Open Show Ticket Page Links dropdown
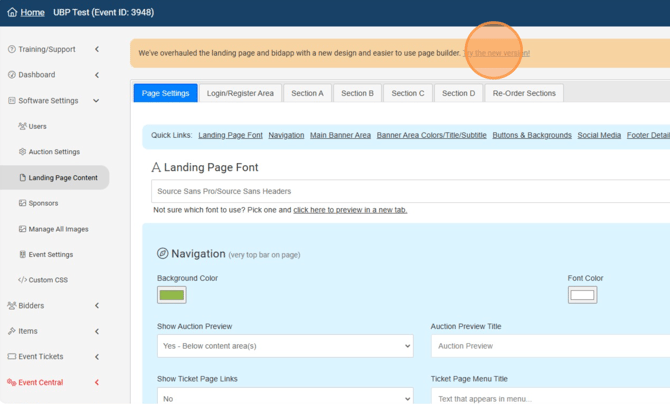This screenshot has height=410, width=670. [x=284, y=398]
